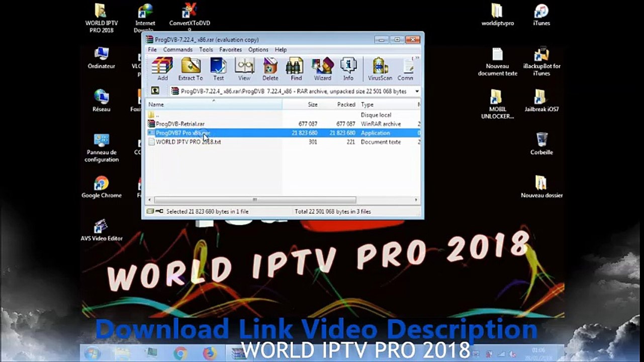Sort files by the Size column
Screen dimensions: 644x362
pyautogui.click(x=301, y=104)
